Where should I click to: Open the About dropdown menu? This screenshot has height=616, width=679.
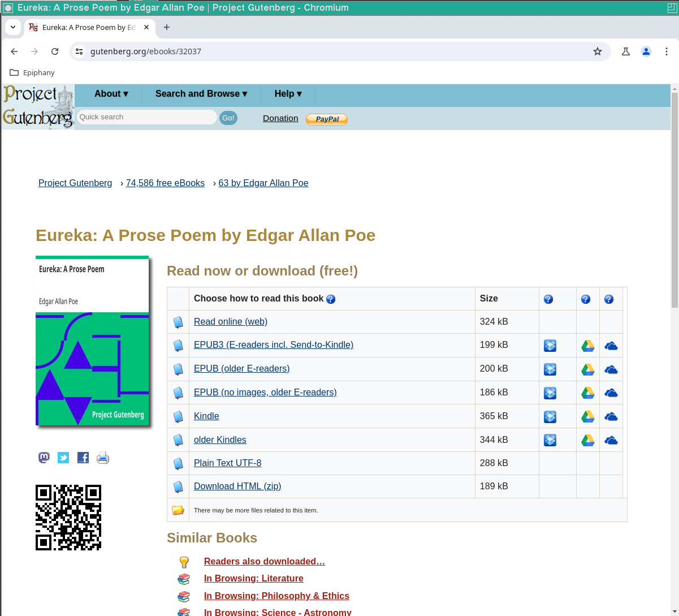pyautogui.click(x=111, y=94)
